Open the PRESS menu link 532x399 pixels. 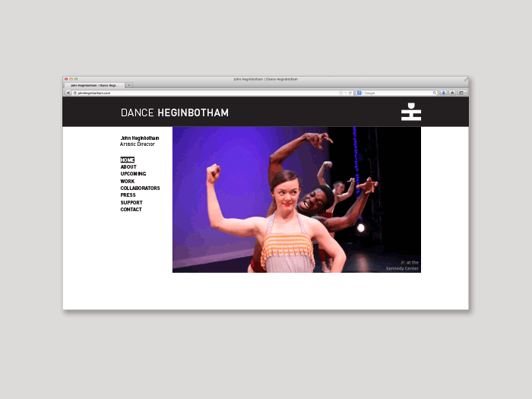coord(128,195)
